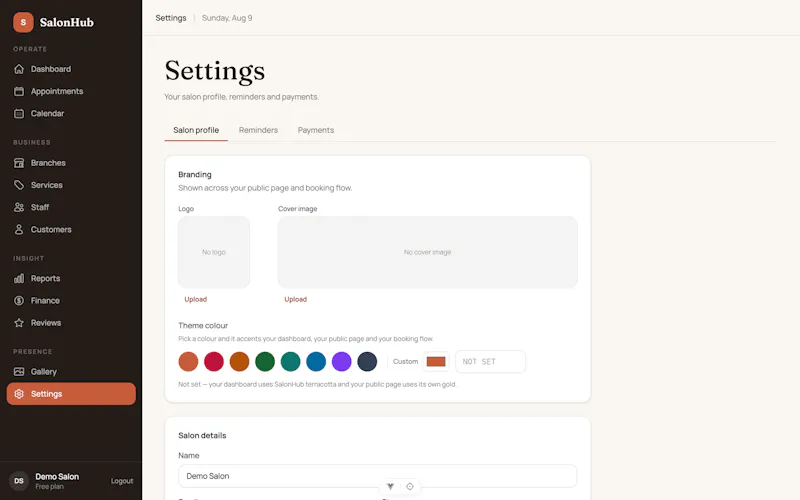The width and height of the screenshot is (800, 500).
Task: Click the Finance dollar icon
Action: coord(19,301)
